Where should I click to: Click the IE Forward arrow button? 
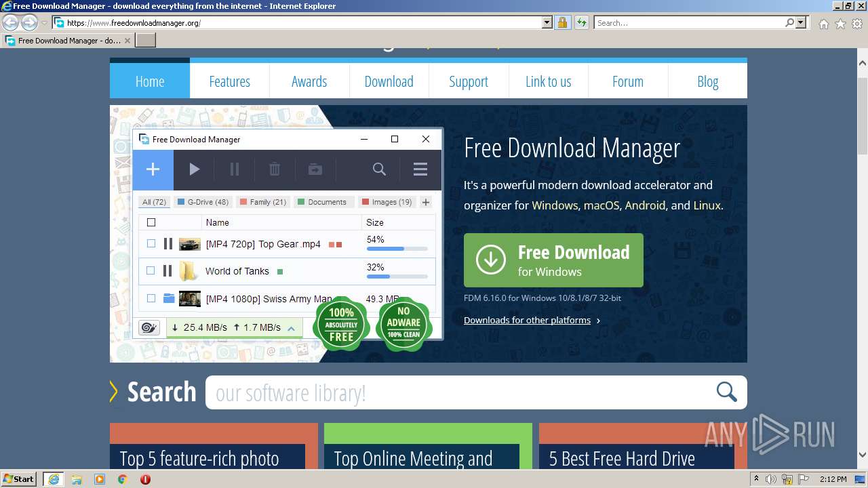coord(29,23)
